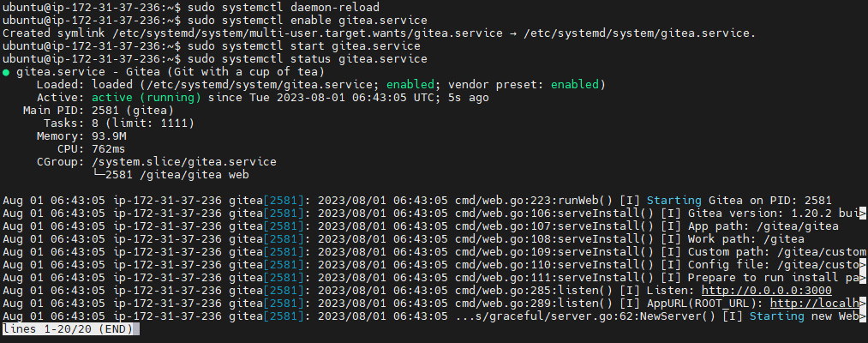This screenshot has width=868, height=343.
Task: Click the tree branch symbol before 2581 /gitea/gitea web
Action: pyautogui.click(x=99, y=175)
